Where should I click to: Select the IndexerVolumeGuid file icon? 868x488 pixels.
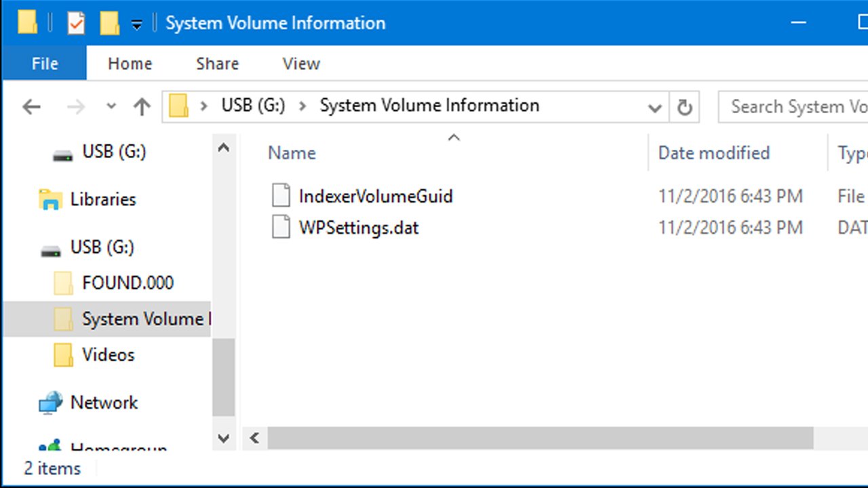coord(281,196)
